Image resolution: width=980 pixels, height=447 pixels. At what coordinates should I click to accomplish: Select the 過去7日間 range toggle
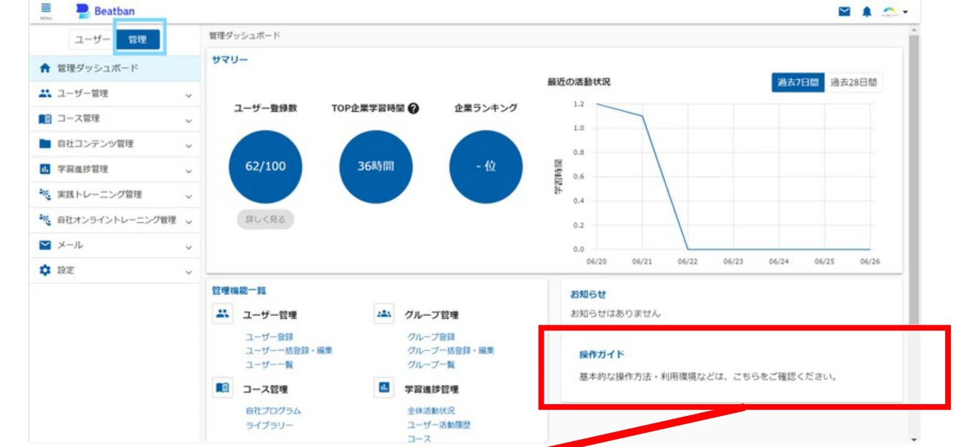click(x=798, y=82)
